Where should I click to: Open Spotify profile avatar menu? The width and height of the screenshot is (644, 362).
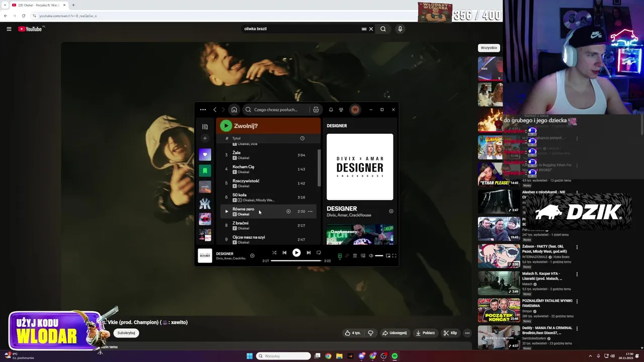coord(355,110)
